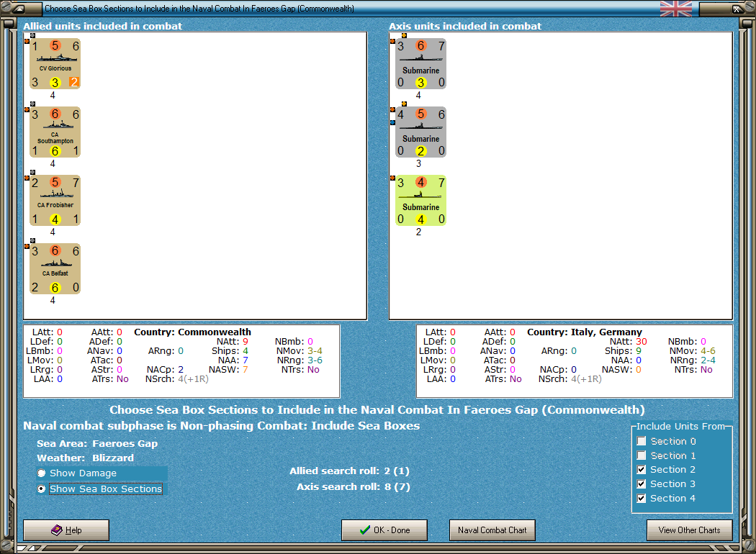Select the second Axis Submarine counter

point(420,132)
